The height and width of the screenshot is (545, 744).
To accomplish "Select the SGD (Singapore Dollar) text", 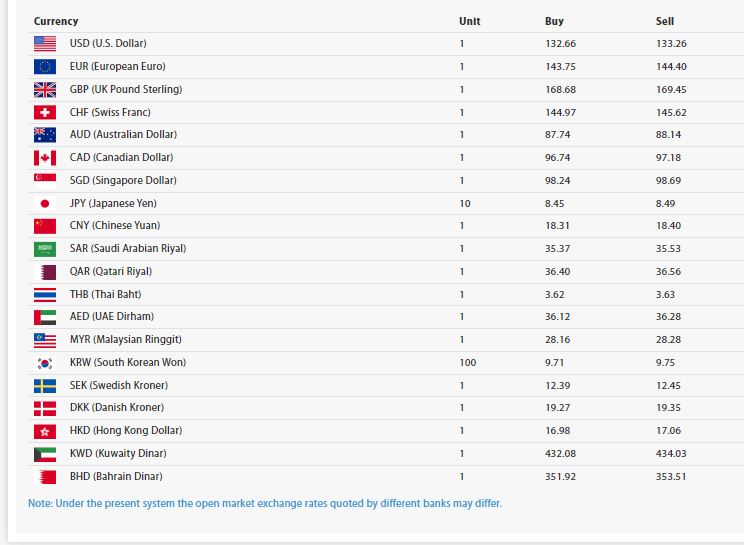I will pos(123,181).
